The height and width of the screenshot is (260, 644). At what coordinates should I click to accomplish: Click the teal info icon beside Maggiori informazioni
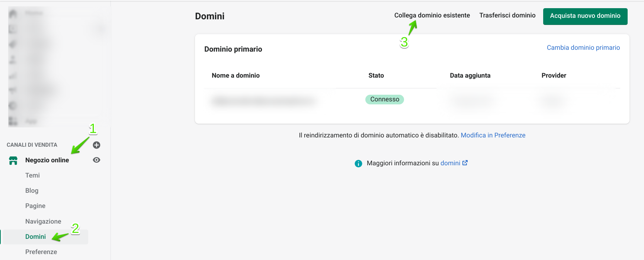pos(358,163)
